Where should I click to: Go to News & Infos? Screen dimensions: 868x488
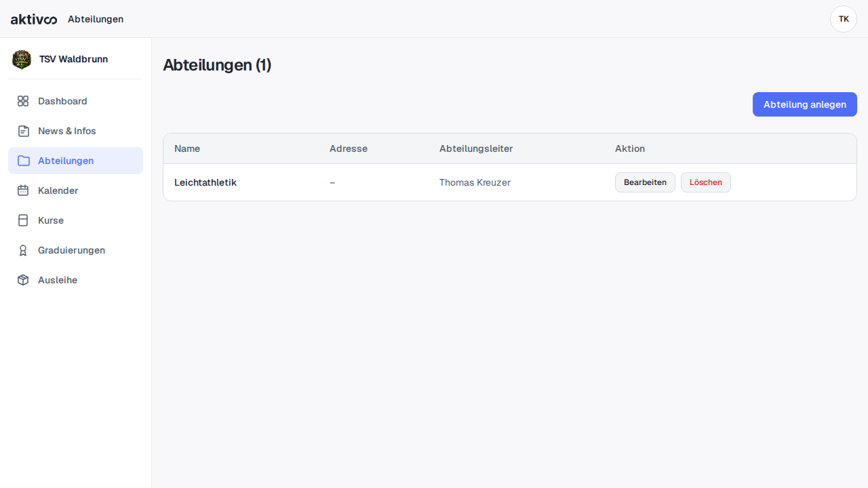click(75, 131)
